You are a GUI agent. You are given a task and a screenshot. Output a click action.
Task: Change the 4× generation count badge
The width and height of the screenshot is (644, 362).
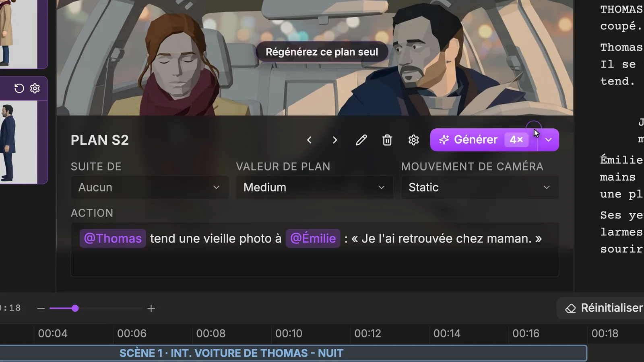[x=516, y=140]
